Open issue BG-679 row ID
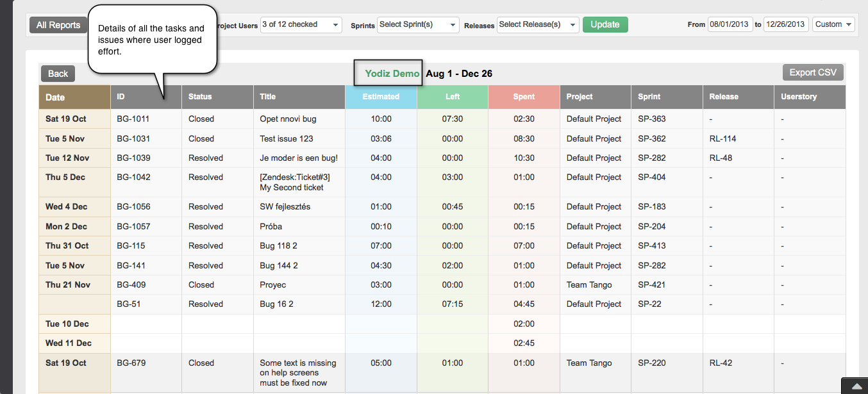 [131, 363]
